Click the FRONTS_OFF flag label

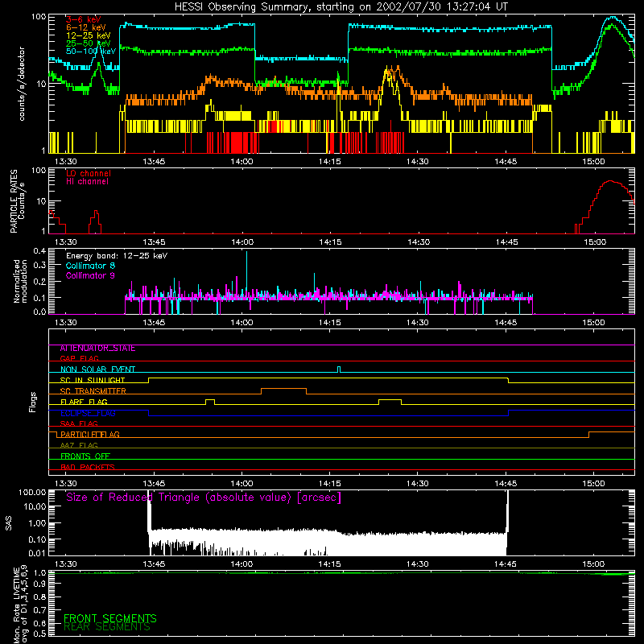point(85,456)
